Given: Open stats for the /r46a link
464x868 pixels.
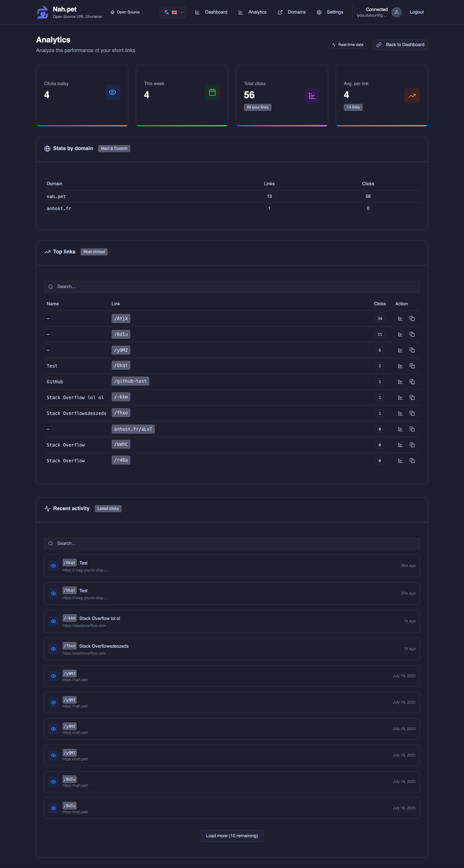Looking at the screenshot, I should point(400,461).
